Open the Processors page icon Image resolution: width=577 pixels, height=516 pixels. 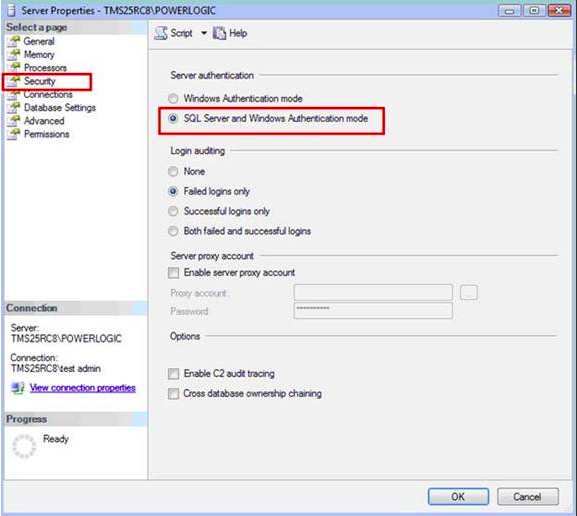[14, 68]
